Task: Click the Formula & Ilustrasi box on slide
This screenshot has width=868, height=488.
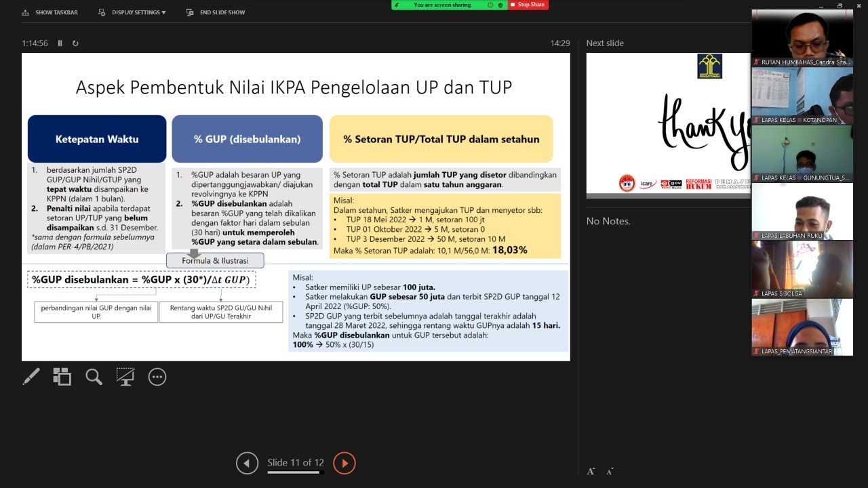Action: point(215,261)
